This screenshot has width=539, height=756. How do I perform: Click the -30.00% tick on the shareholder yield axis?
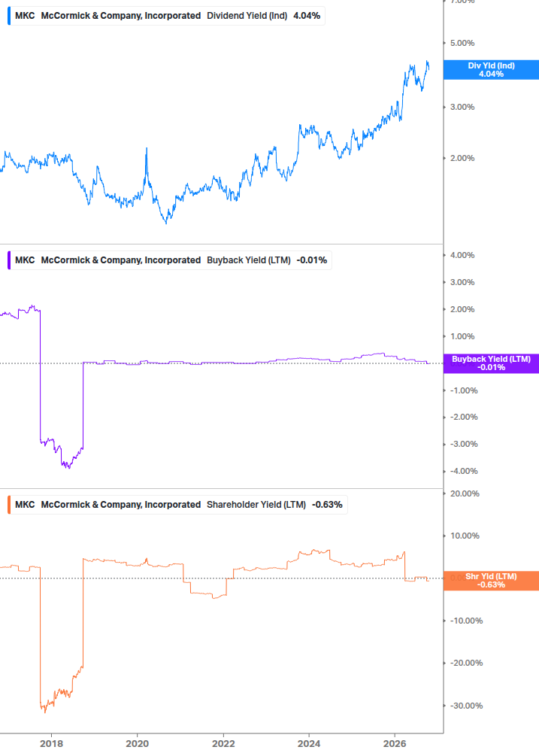(466, 706)
